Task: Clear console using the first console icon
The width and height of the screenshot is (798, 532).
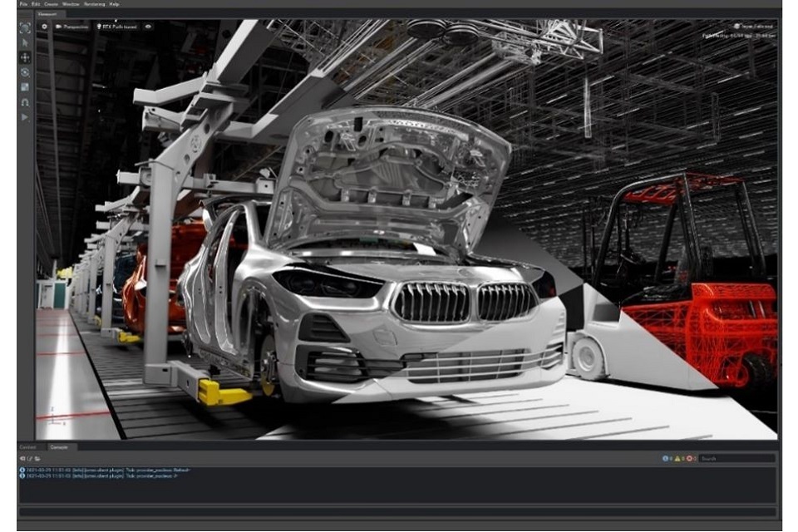Action: coord(22,458)
